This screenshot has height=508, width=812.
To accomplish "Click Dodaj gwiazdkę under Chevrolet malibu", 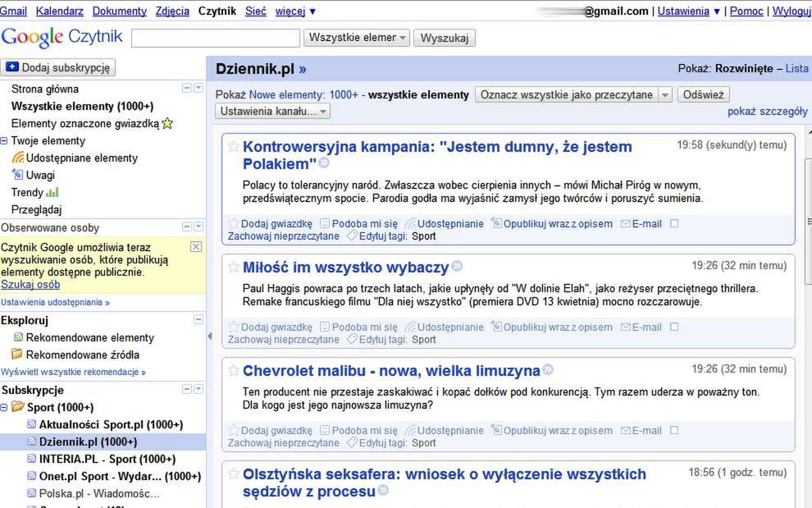I will point(271,430).
